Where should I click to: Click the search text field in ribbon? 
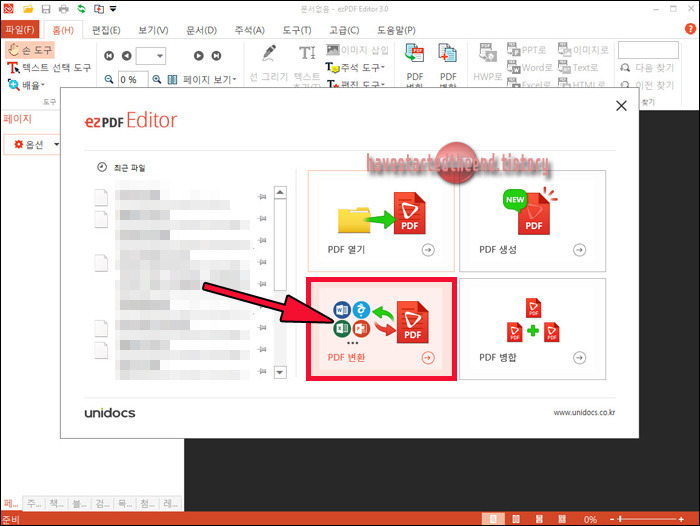pos(648,50)
